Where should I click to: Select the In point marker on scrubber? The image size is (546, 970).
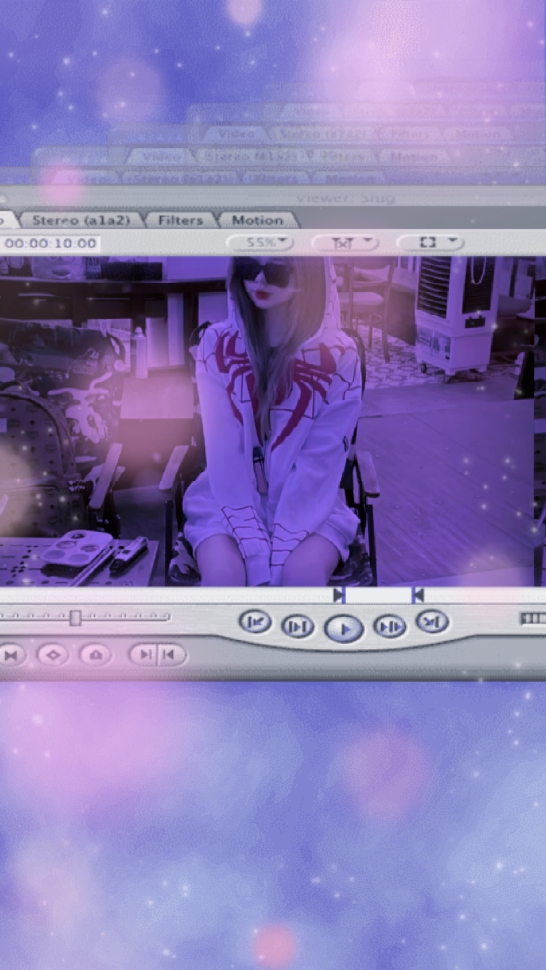point(338,594)
